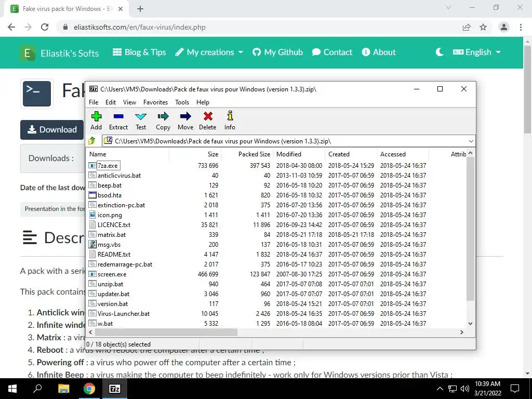
Task: Expand the 7-Zip address path dropdown
Action: [x=471, y=141]
